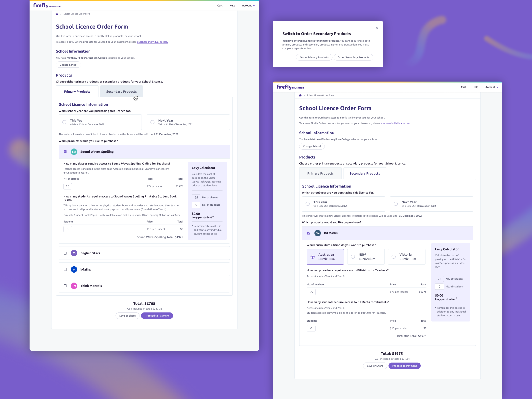Click breadcrumb School Licence Order Form in left window
This screenshot has width=532, height=399.
[x=77, y=14]
